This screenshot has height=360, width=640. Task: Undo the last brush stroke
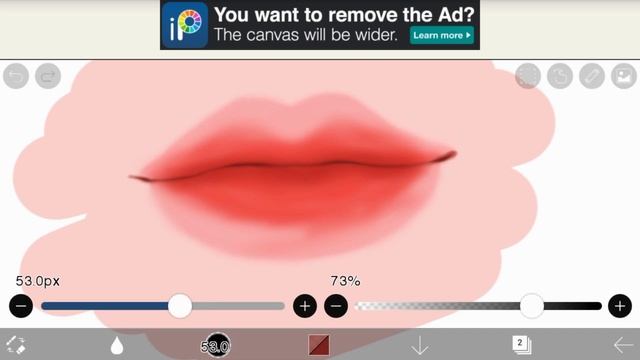pyautogui.click(x=16, y=76)
